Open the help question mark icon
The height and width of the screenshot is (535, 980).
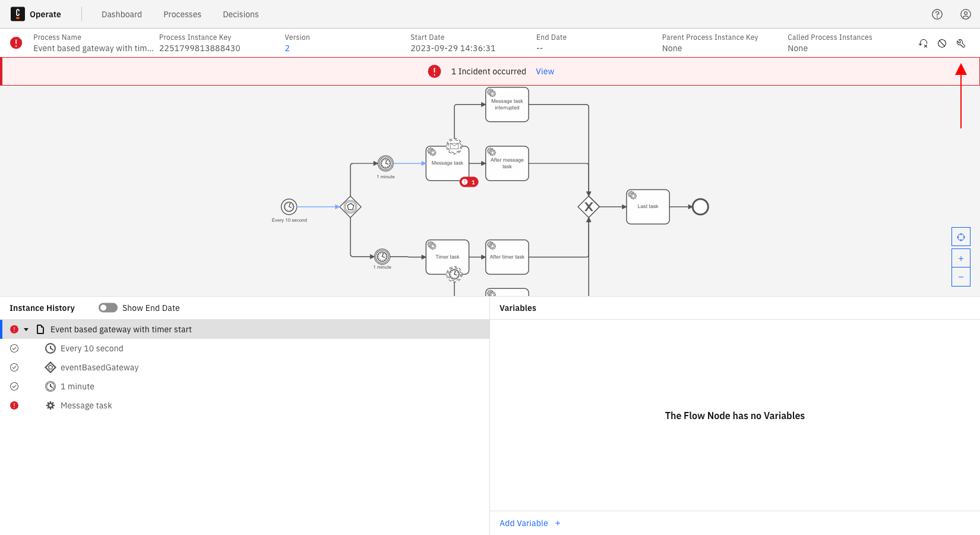937,14
